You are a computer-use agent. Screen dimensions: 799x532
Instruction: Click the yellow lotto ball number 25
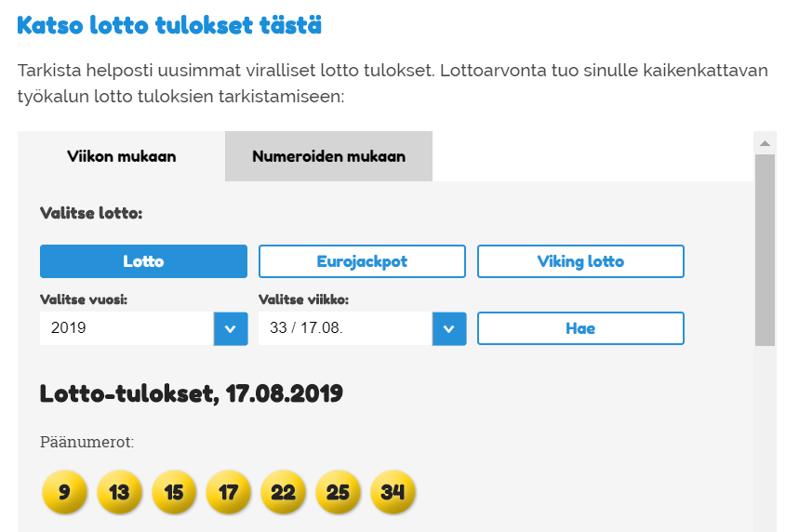[339, 492]
